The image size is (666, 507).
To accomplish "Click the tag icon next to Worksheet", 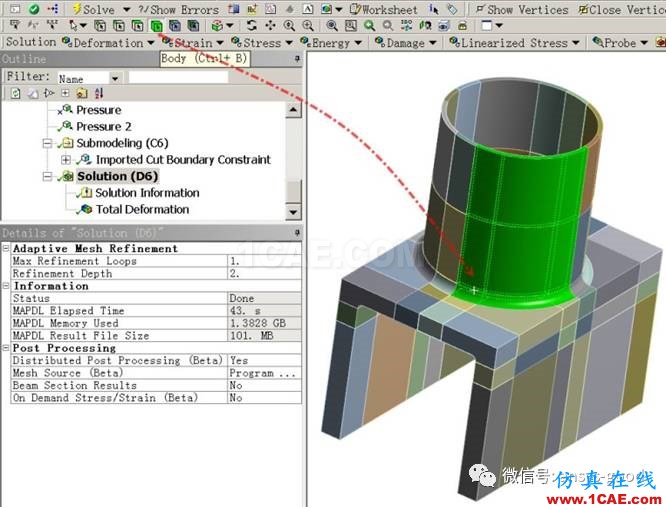I will point(452,9).
